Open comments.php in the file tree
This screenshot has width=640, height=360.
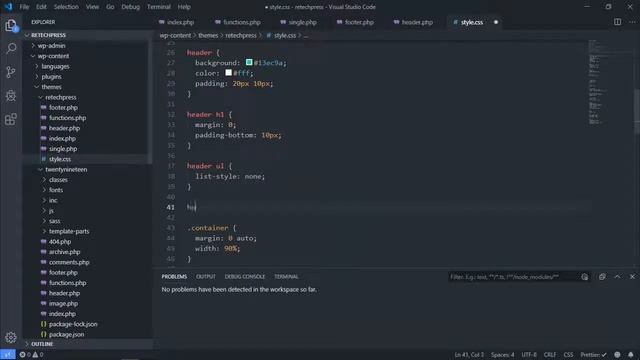point(69,262)
